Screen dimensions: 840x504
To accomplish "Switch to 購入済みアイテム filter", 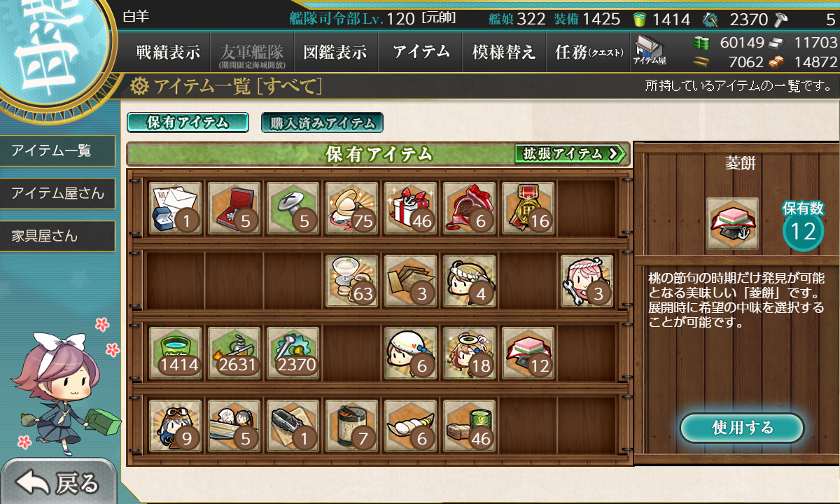I will pyautogui.click(x=322, y=123).
